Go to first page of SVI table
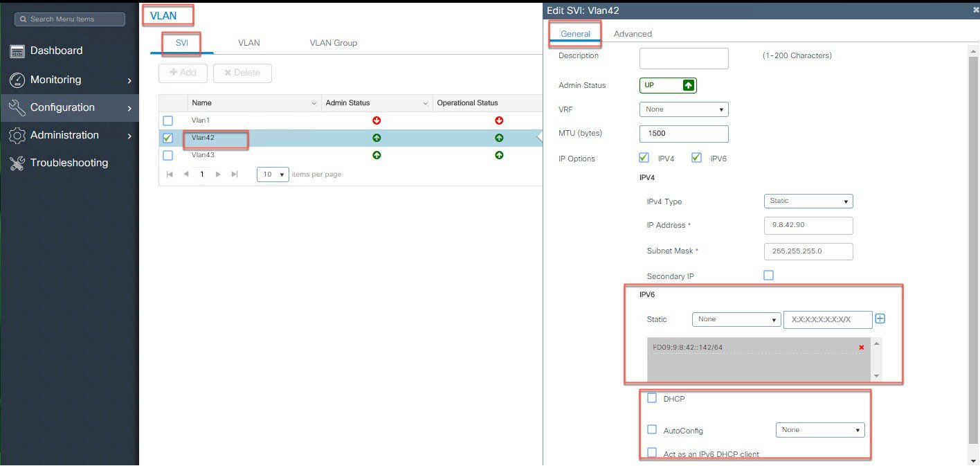The width and height of the screenshot is (980, 466). pos(170,174)
